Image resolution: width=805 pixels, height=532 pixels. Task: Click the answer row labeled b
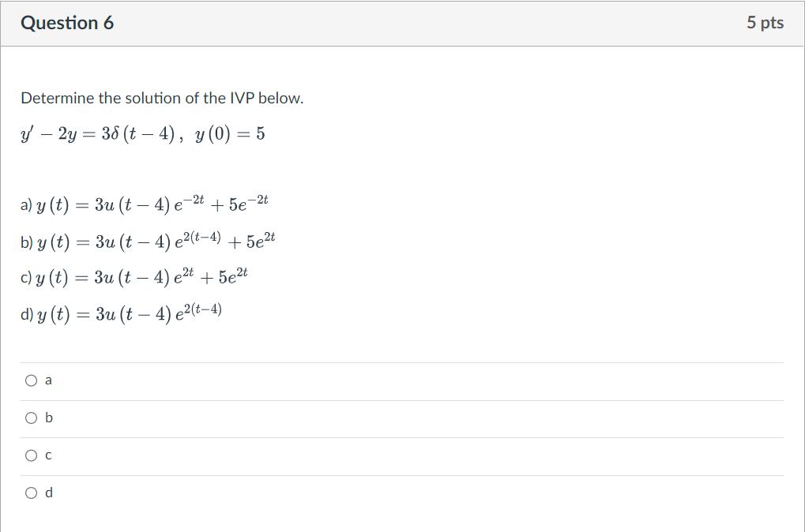coord(49,418)
